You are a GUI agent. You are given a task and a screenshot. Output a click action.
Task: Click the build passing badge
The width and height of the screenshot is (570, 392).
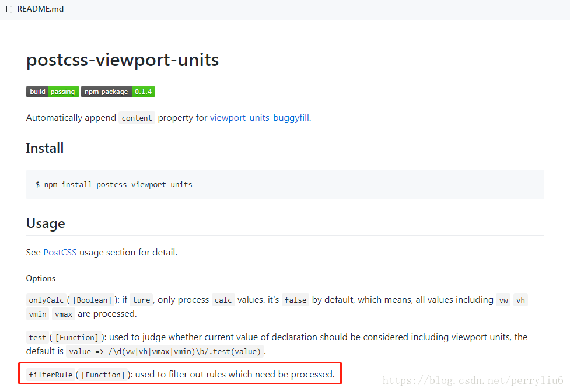click(x=52, y=92)
